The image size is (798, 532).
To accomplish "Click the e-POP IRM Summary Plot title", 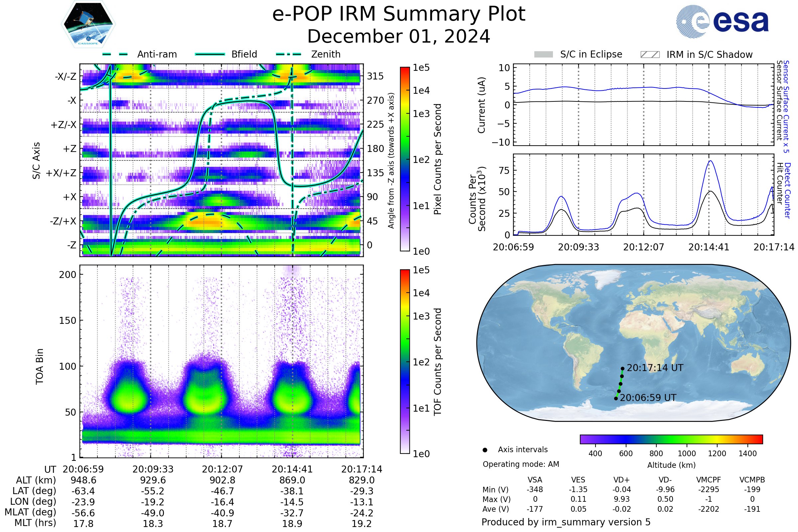I will 399,14.
